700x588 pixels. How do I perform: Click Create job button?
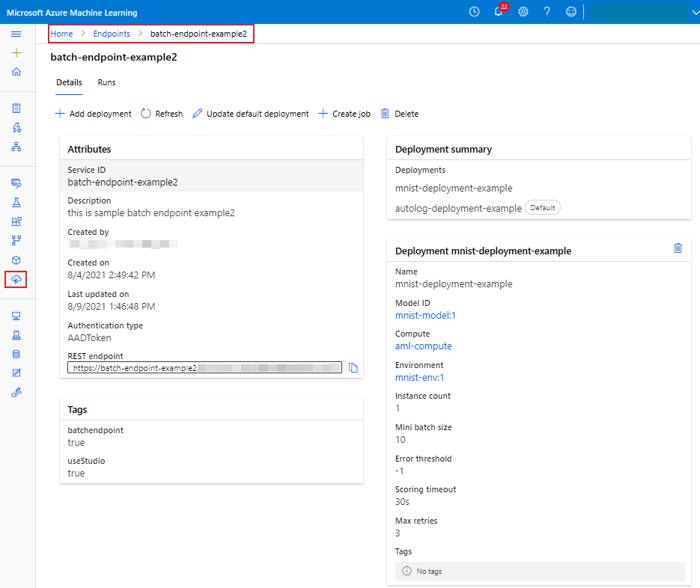click(344, 114)
